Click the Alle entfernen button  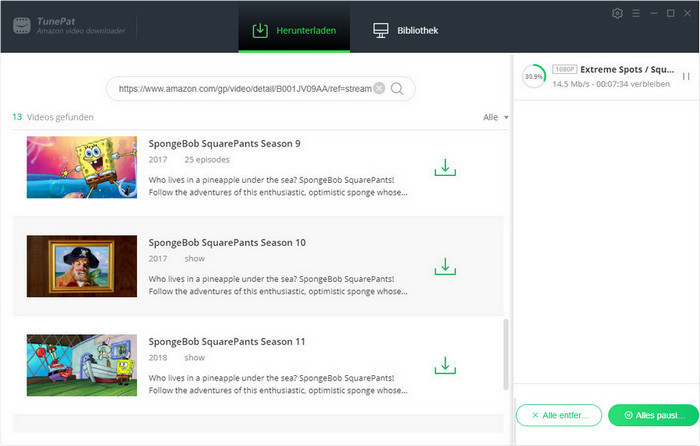click(559, 415)
